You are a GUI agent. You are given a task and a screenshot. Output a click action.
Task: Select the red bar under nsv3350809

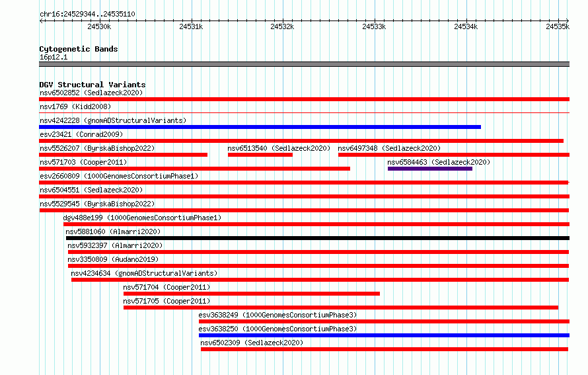point(318,266)
